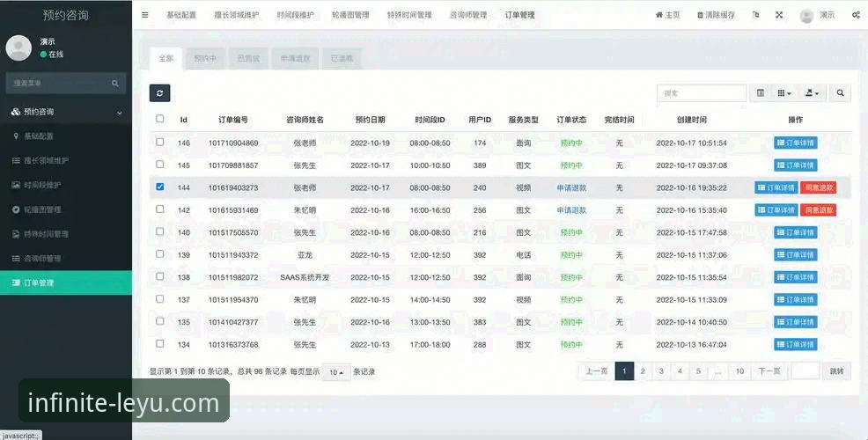The image size is (868, 440).
Task: Click 同意退款 for order 142
Action: [x=819, y=210]
